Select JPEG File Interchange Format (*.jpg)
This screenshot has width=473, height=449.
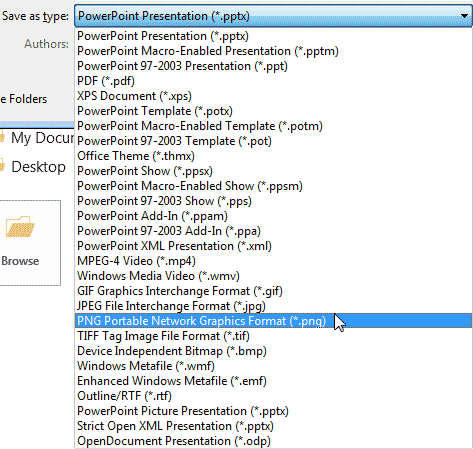(273, 306)
